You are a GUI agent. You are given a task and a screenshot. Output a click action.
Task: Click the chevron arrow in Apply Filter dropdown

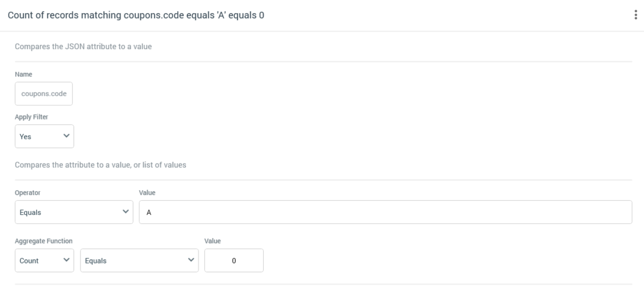(65, 136)
